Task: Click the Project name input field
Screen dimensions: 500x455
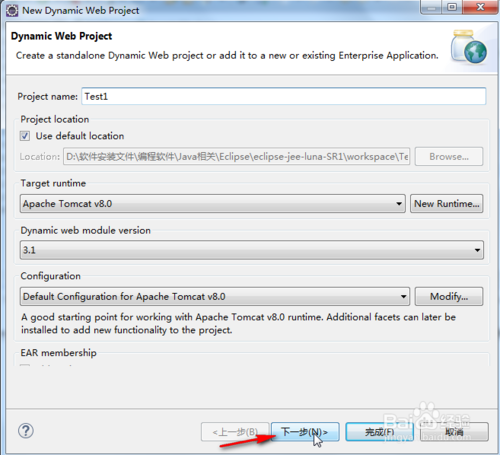Action: point(284,96)
